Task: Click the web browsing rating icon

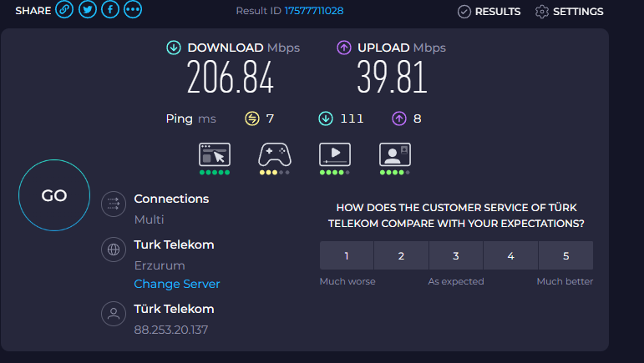Action: (x=215, y=154)
